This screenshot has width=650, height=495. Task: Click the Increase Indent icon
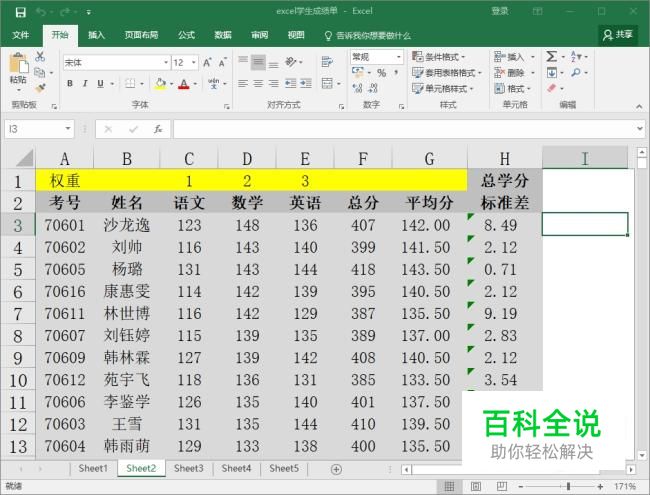click(x=306, y=83)
